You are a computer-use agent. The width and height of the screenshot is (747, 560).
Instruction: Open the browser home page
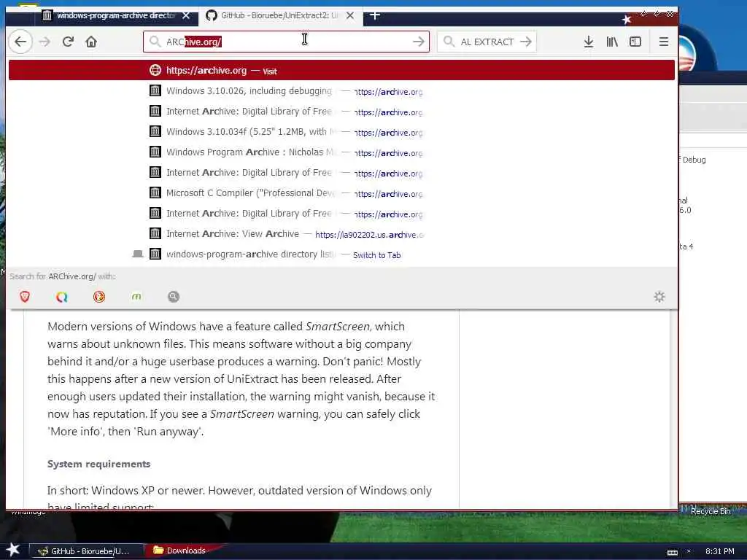[x=91, y=42]
